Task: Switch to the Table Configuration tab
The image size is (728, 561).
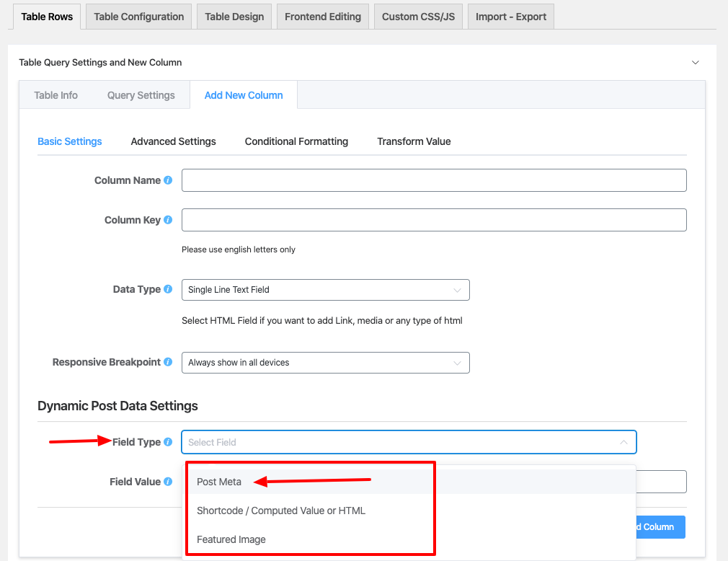Action: pos(139,17)
